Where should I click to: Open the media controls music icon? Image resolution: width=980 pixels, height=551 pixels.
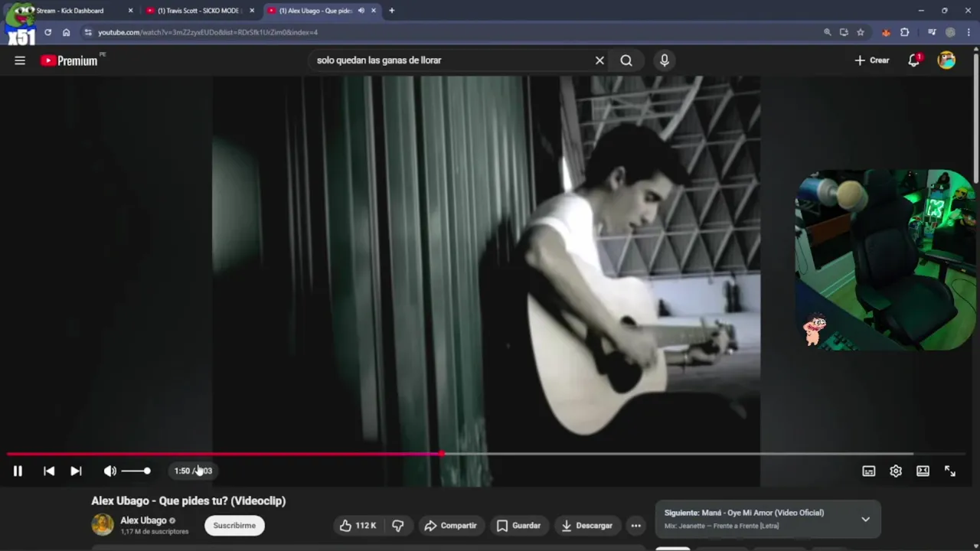(x=932, y=32)
